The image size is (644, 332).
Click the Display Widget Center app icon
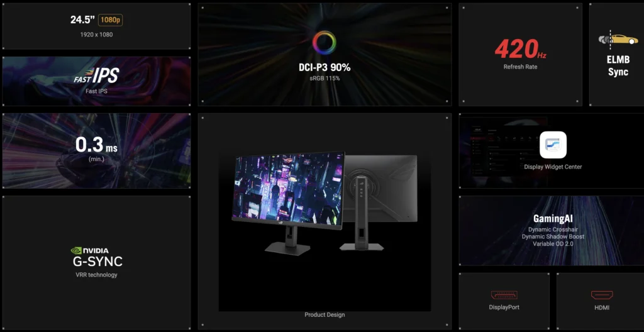[x=553, y=145]
